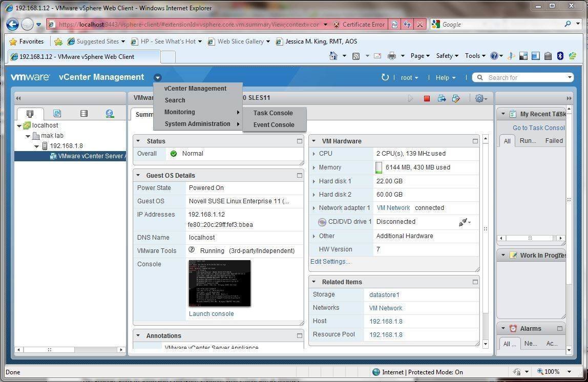This screenshot has height=382, width=588.
Task: Collapse the right sidebar double-arrow icon
Action: [x=569, y=98]
